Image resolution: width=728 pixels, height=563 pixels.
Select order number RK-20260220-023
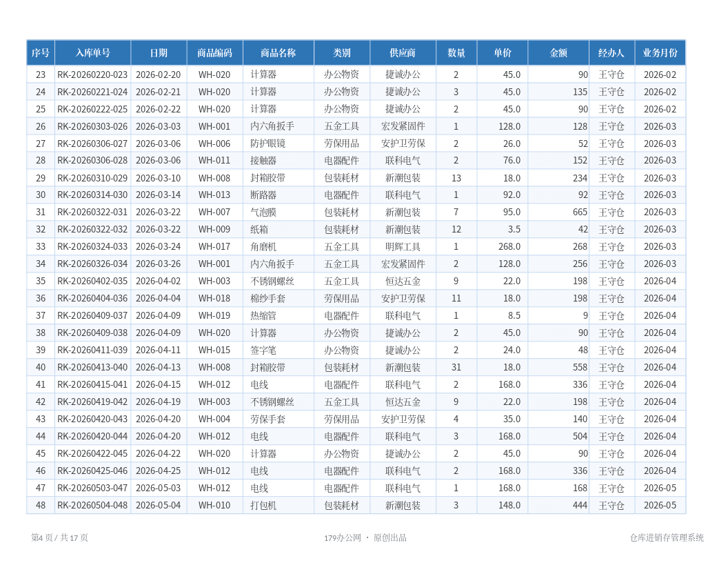pyautogui.click(x=92, y=75)
